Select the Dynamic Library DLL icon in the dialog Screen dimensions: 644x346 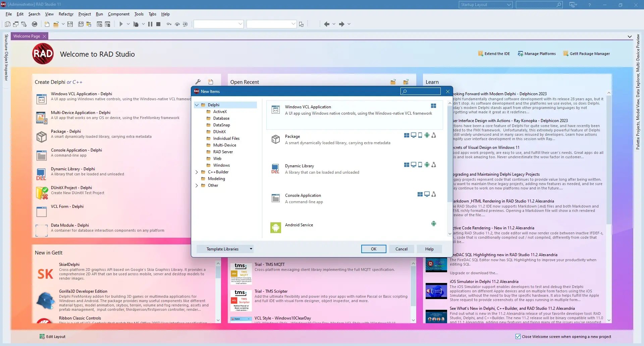(275, 169)
